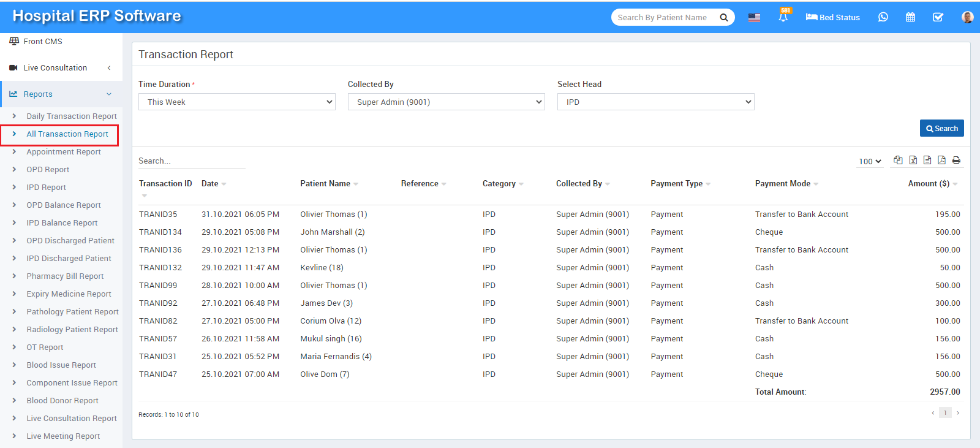The width and height of the screenshot is (980, 448).
Task: Click the table Search... filter field
Action: [192, 161]
